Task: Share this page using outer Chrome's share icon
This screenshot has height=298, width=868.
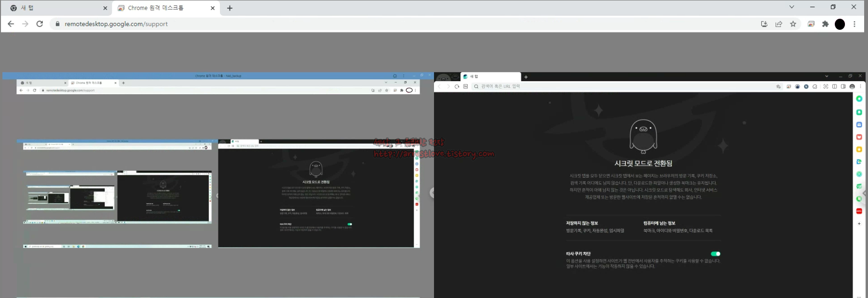Action: (779, 24)
